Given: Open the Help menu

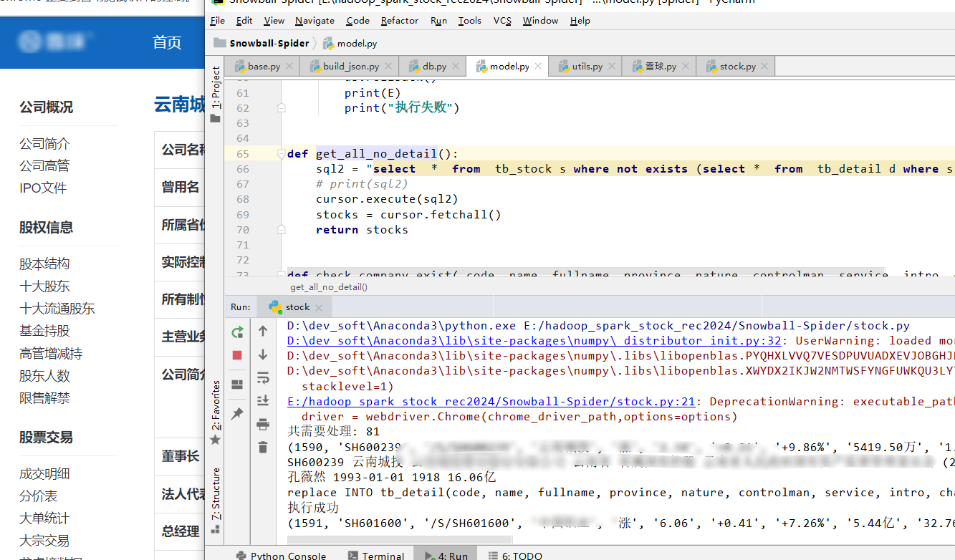Looking at the screenshot, I should coord(580,21).
